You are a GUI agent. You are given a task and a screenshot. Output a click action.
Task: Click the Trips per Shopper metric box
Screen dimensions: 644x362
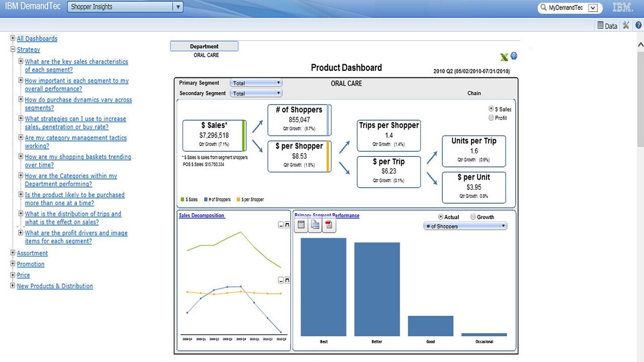[x=389, y=136]
